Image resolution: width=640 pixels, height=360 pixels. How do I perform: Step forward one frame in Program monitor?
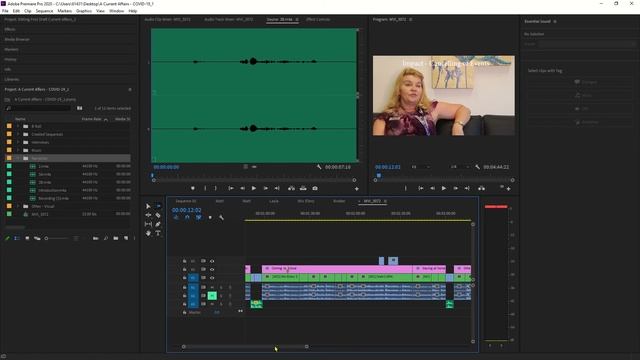[456, 188]
